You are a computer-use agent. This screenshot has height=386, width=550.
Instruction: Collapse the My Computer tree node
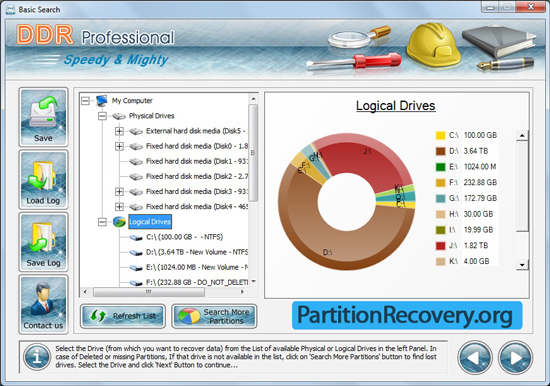(x=85, y=101)
